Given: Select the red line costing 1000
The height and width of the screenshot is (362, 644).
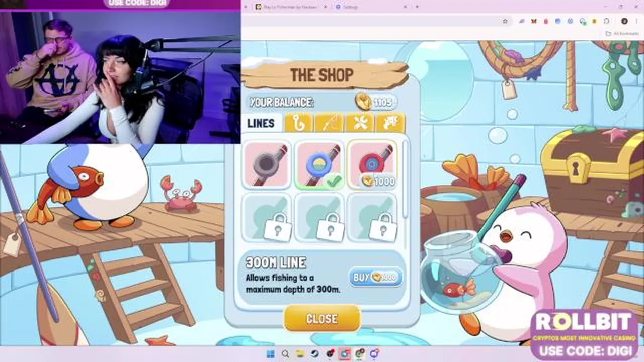Looking at the screenshot, I should 372,165.
